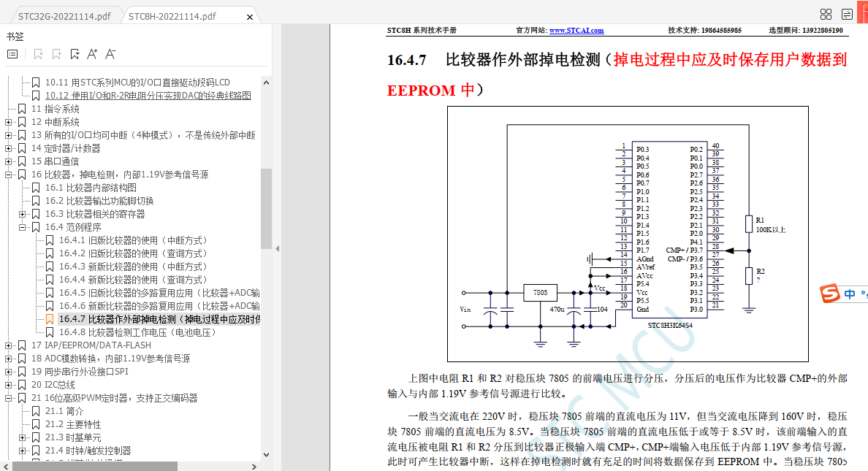Close the STC8H-20221114.pdf tab
The image size is (868, 471).
tap(250, 17)
